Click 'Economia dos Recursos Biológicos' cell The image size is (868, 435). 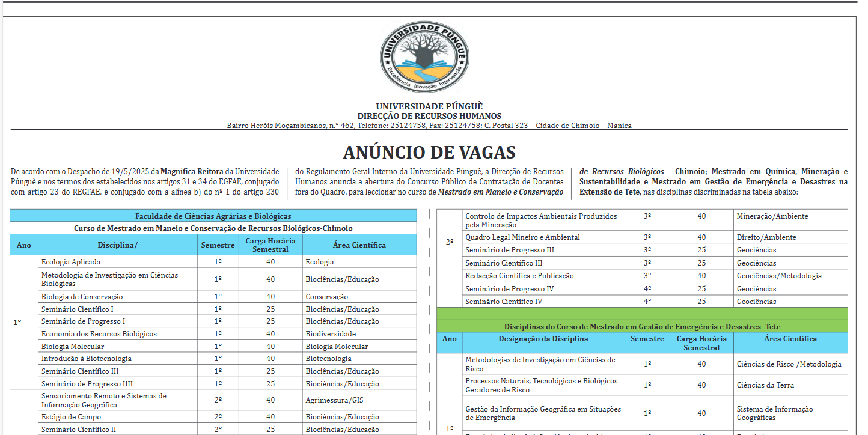click(x=118, y=334)
